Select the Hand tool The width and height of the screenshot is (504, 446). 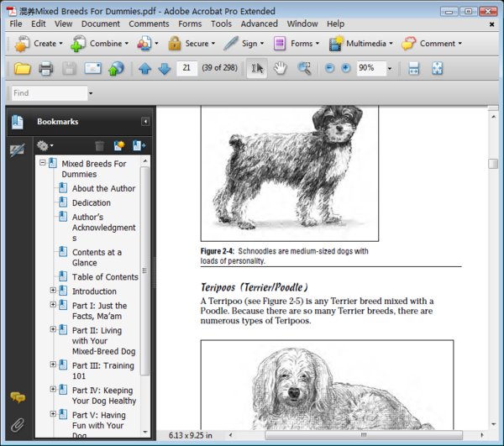(x=281, y=68)
